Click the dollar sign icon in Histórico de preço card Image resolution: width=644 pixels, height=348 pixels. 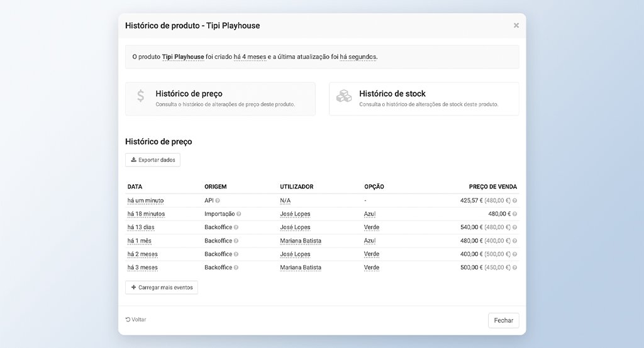tap(140, 96)
